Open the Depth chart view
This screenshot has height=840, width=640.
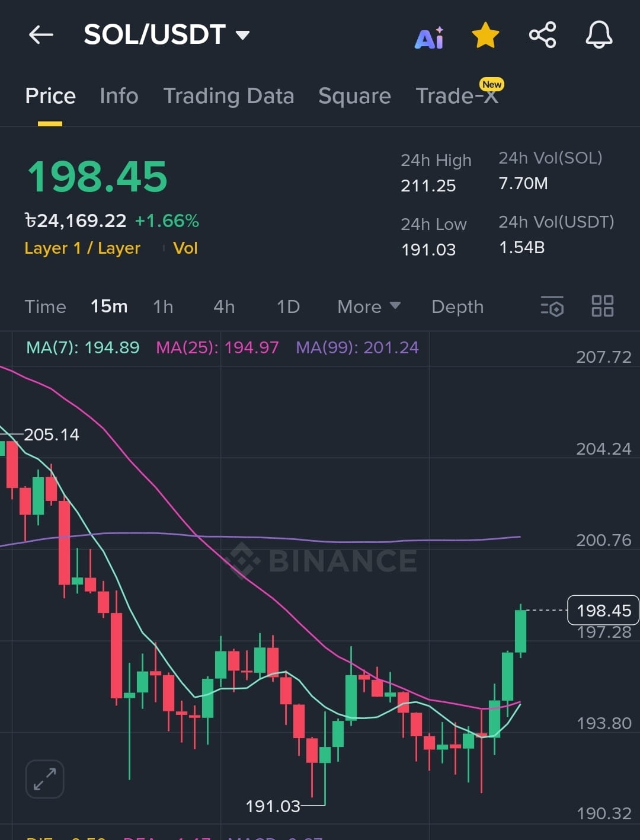click(457, 306)
